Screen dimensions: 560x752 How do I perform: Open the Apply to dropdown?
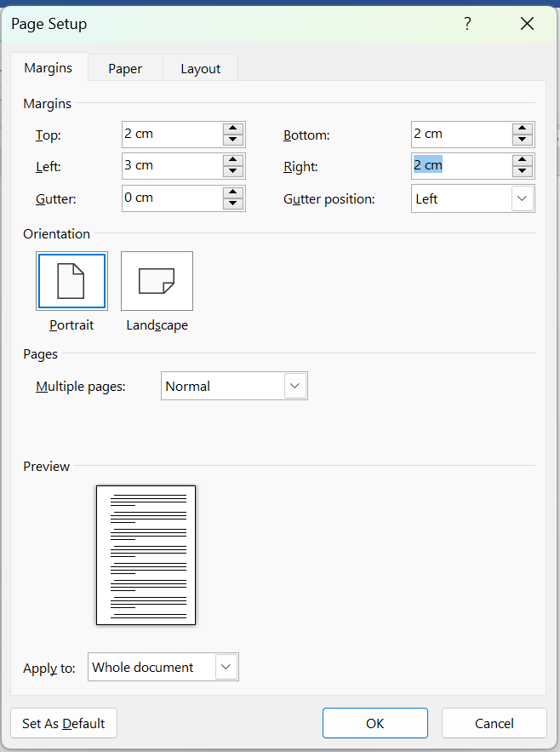(x=226, y=668)
